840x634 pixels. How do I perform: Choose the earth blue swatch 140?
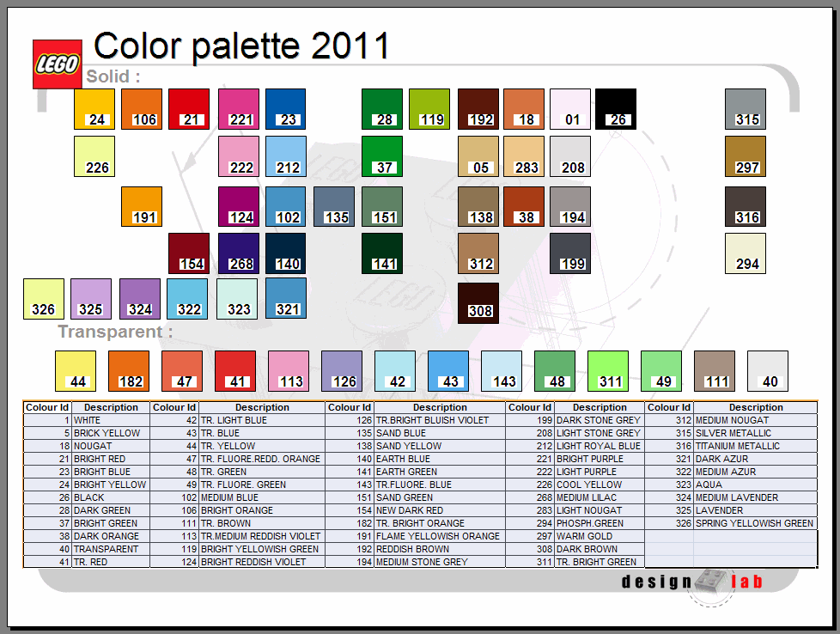(285, 253)
